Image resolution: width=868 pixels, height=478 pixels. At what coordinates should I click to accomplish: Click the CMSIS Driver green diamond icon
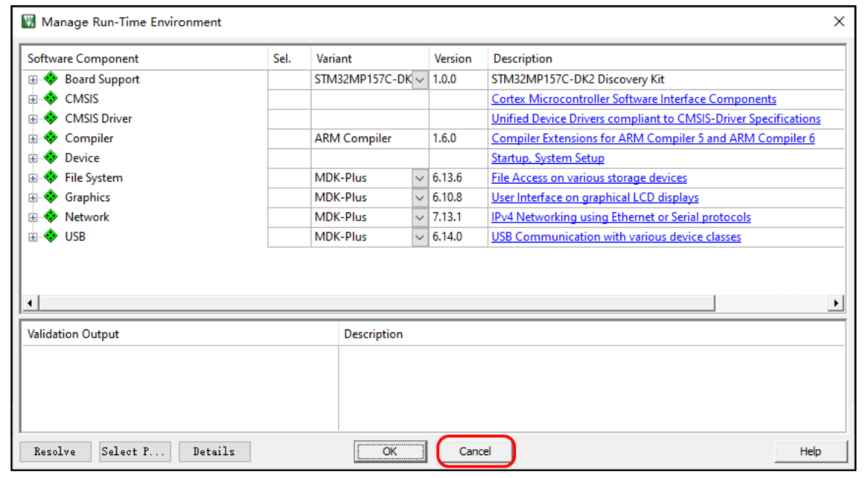(51, 118)
